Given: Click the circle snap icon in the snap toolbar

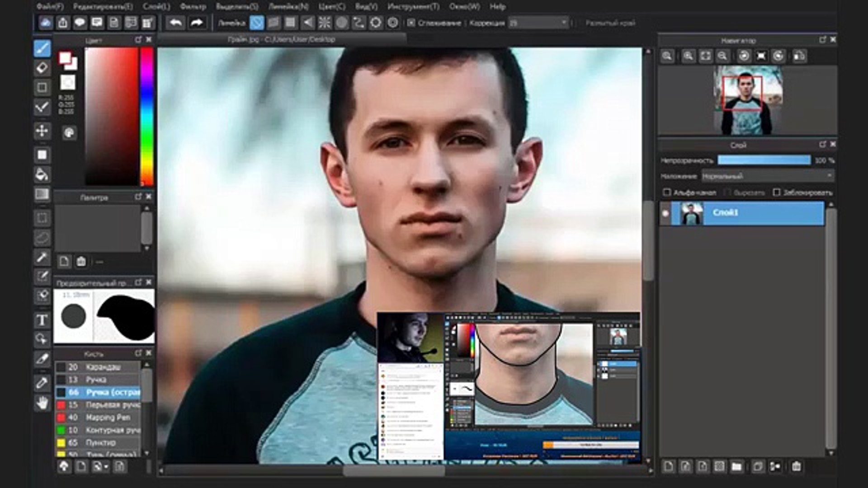Looking at the screenshot, I should tap(342, 23).
